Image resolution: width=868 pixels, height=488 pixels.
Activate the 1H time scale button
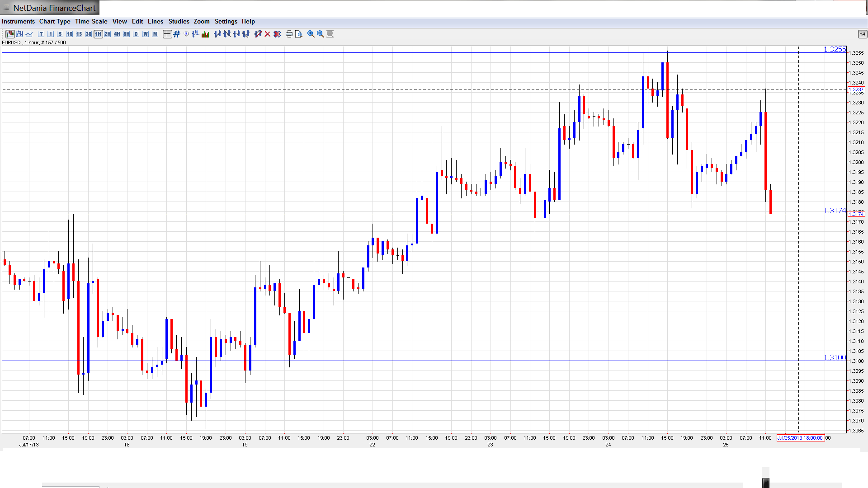pyautogui.click(x=98, y=34)
